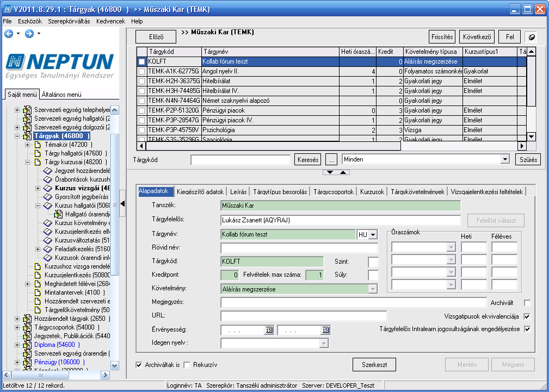Switch to Kiegészítő adatok tab
This screenshot has height=392, width=549.
[x=200, y=192]
